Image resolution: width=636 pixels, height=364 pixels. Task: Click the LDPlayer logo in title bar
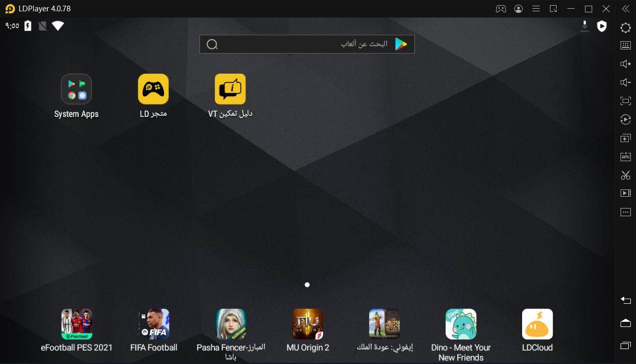[x=10, y=9]
